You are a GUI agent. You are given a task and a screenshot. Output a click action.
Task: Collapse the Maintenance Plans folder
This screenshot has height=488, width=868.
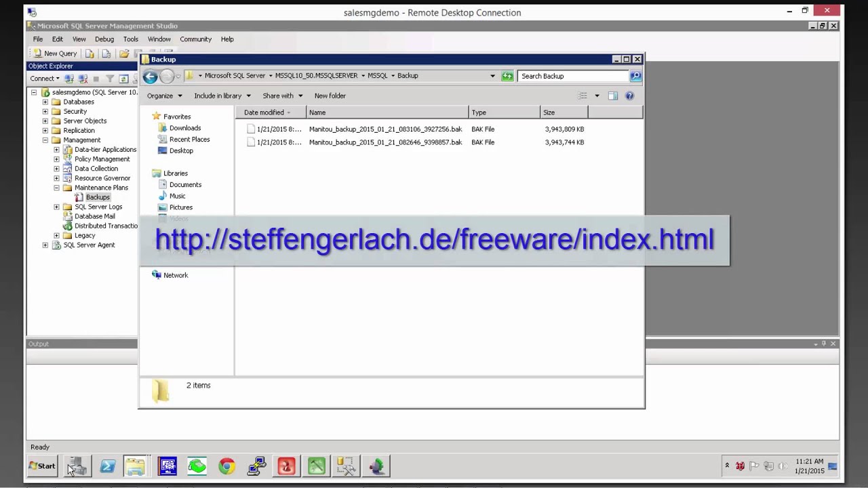click(x=57, y=188)
